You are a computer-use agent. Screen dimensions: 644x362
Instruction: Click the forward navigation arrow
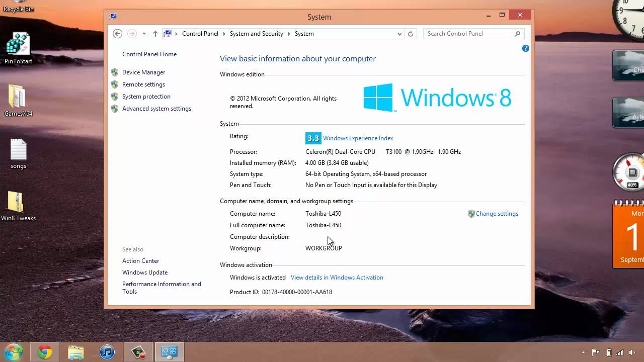click(x=132, y=34)
